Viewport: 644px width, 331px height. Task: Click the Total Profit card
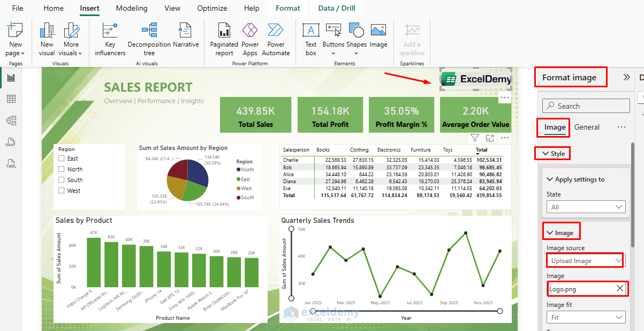tap(330, 115)
